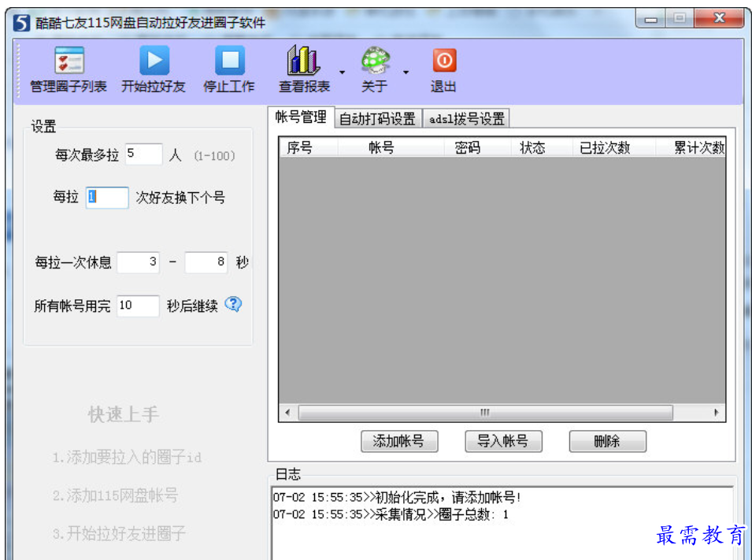Click the log line 初始化完成，请添加帐号!
This screenshot has width=752, height=560.
(x=397, y=497)
